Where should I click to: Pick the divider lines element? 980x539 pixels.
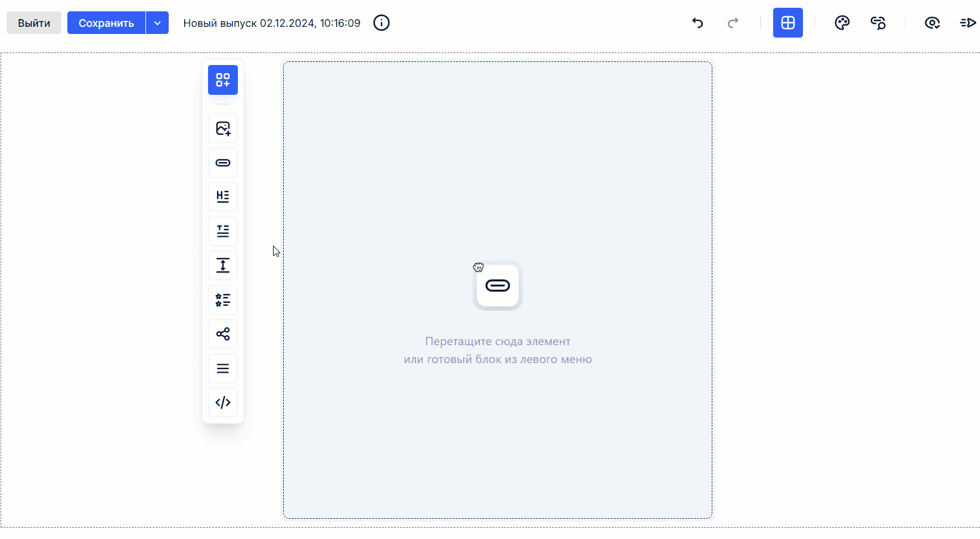(x=223, y=368)
